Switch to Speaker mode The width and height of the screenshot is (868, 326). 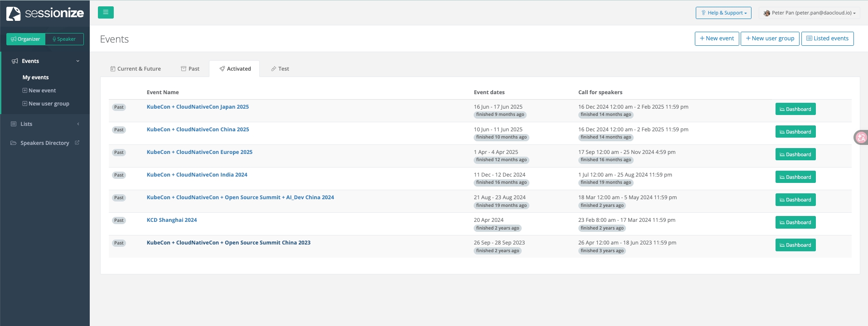[x=64, y=39]
